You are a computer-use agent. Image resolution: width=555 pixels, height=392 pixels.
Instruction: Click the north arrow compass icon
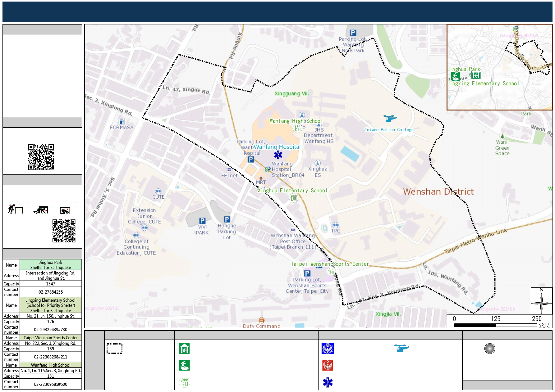[x=541, y=301]
